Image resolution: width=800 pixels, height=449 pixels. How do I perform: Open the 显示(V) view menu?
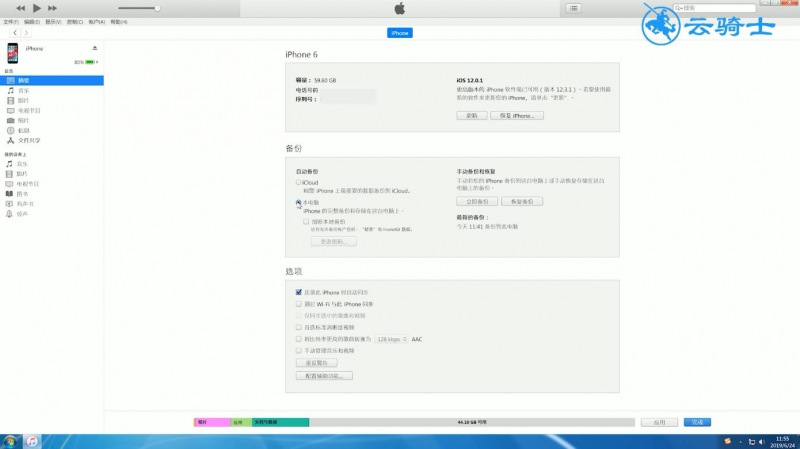pyautogui.click(x=53, y=22)
